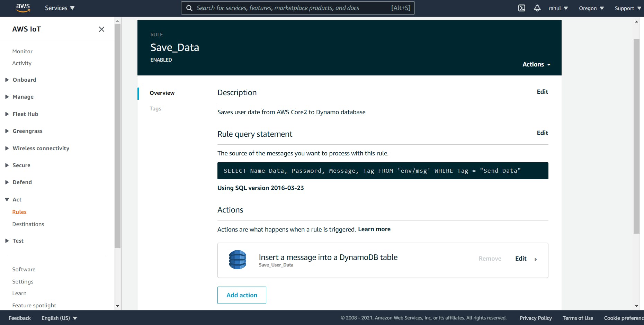Viewport: 644px width, 325px height.
Task: Open the notifications bell
Action: [537, 8]
